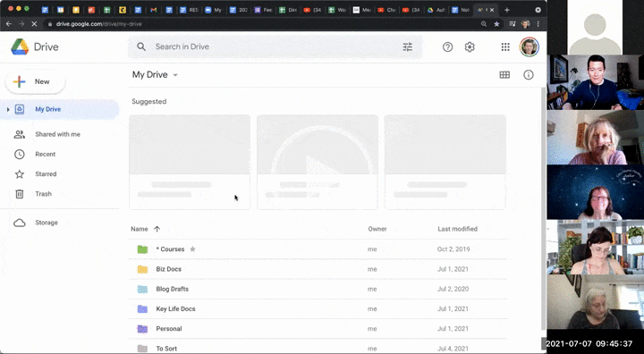Click the Search in Drive field

[x=271, y=46]
